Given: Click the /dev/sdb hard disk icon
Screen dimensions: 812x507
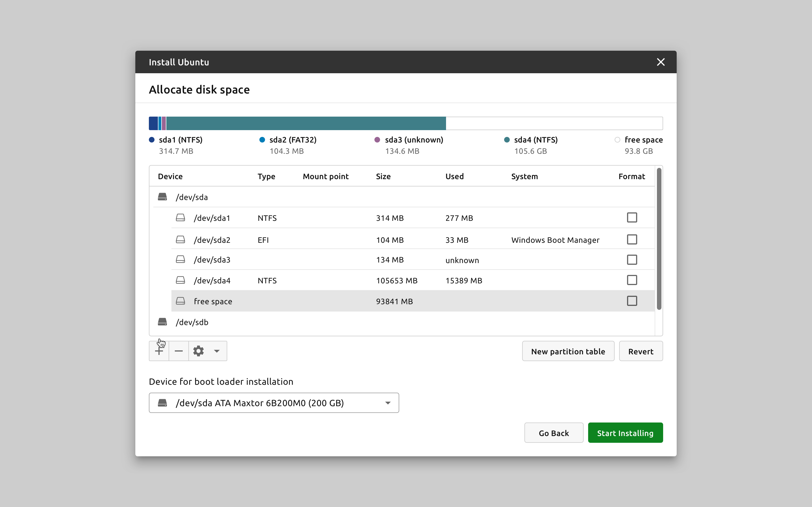Looking at the screenshot, I should (162, 322).
